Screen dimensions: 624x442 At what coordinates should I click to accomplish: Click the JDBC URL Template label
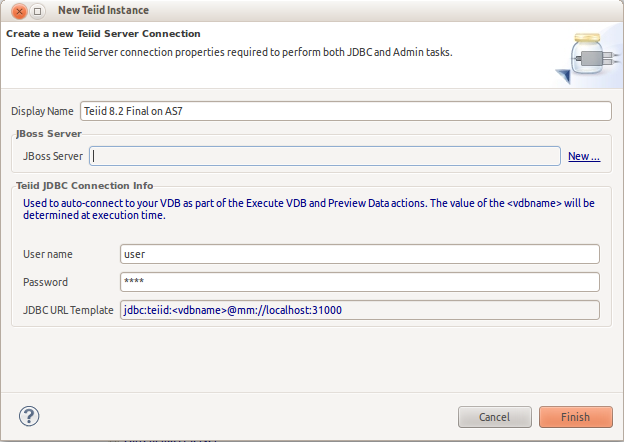(x=68, y=310)
